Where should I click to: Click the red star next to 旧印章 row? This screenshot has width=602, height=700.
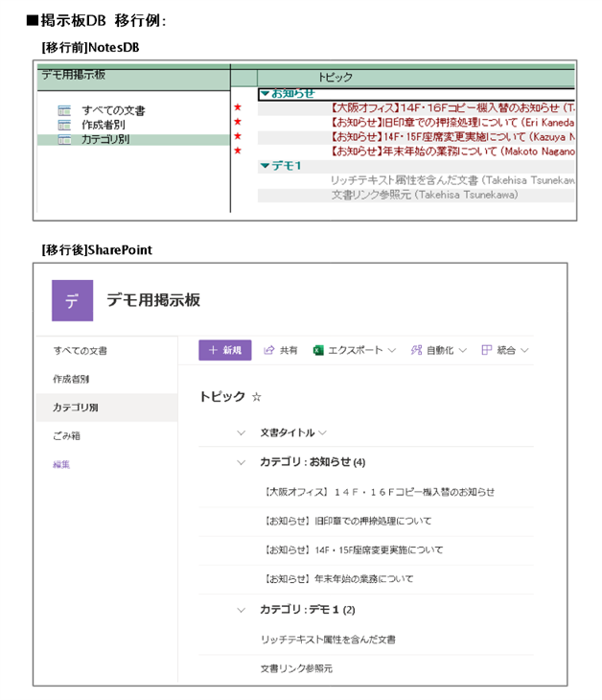pos(238,122)
